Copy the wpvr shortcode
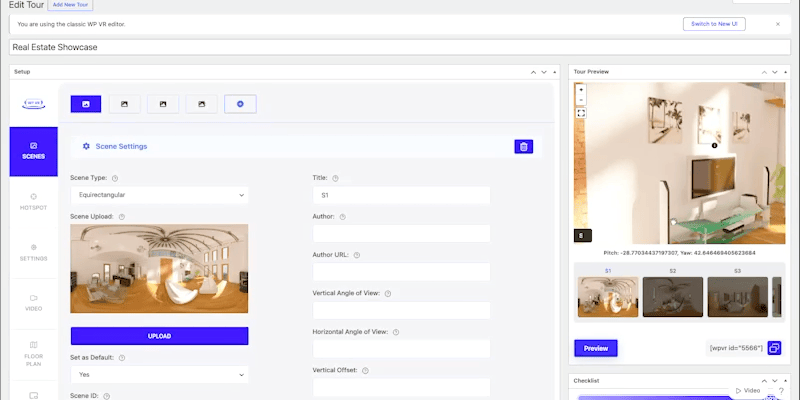 [x=774, y=348]
